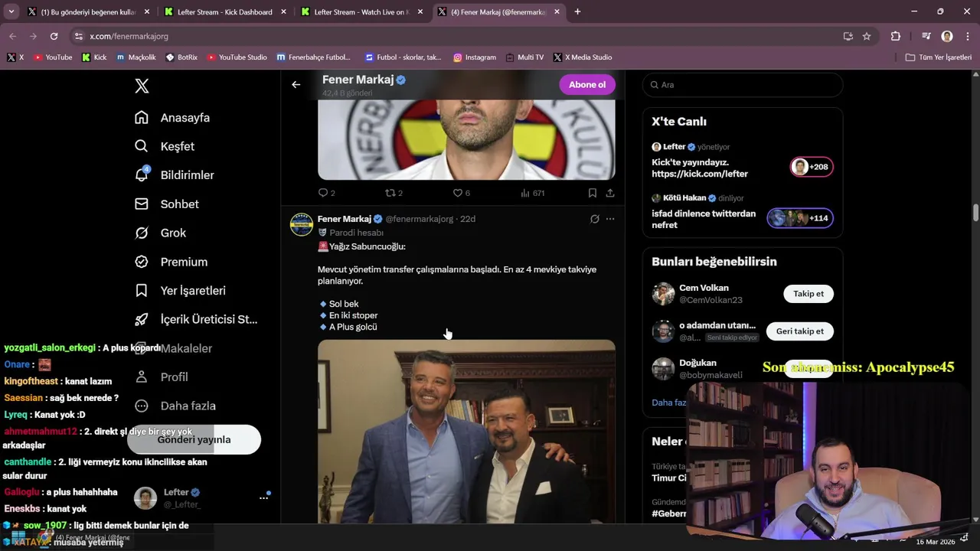Screen dimensions: 980x551
Task: Open new browser tab with plus
Action: coord(577,12)
